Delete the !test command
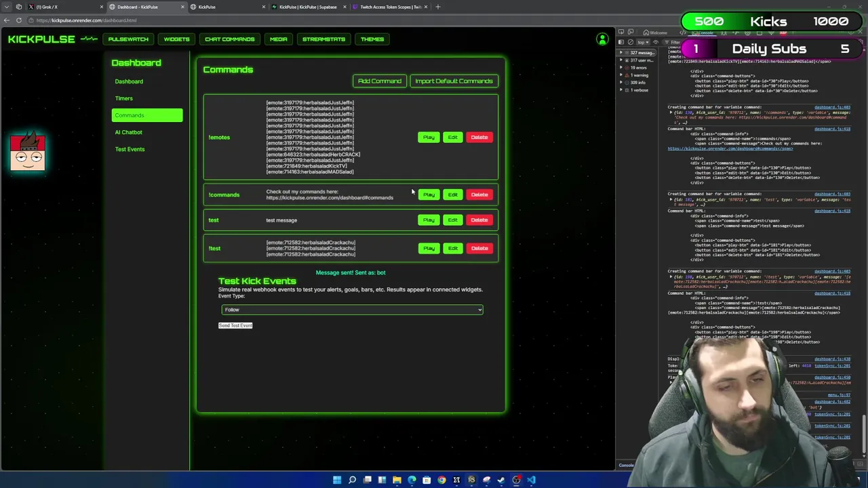Viewport: 868px width, 488px height. (x=479, y=248)
